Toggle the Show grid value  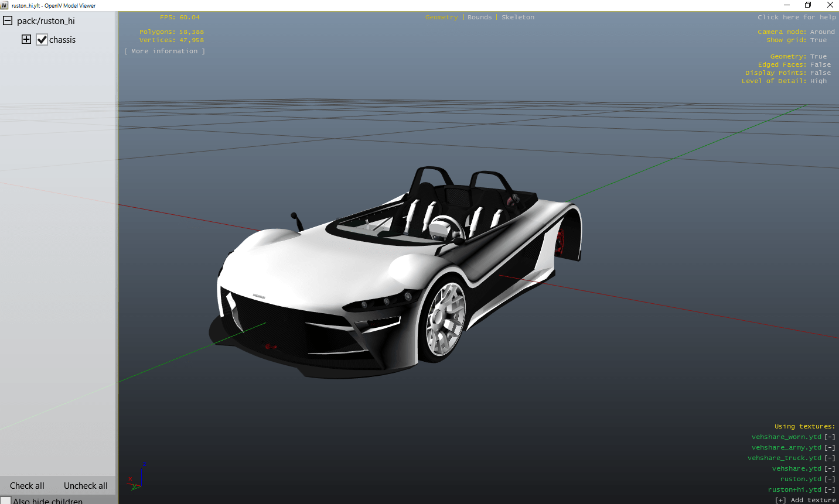(818, 40)
